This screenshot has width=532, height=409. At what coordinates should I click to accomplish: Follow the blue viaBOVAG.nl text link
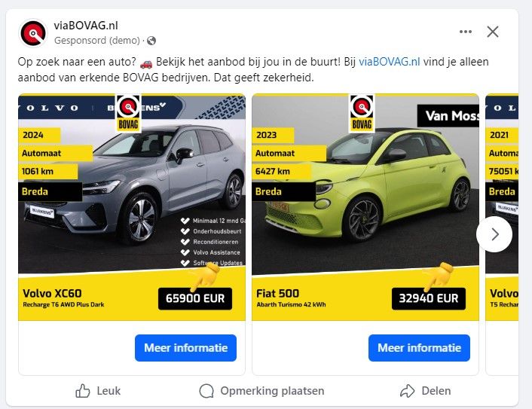pos(389,62)
